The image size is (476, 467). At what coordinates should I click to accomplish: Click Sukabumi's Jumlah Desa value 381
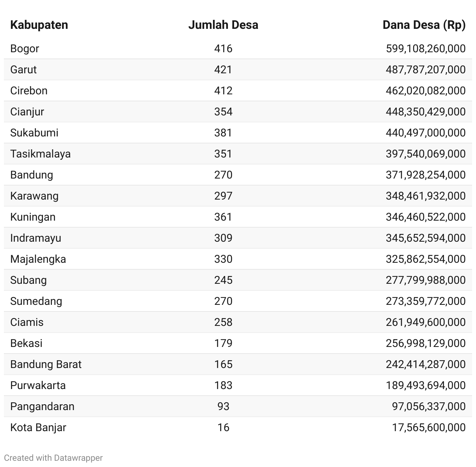pos(223,133)
